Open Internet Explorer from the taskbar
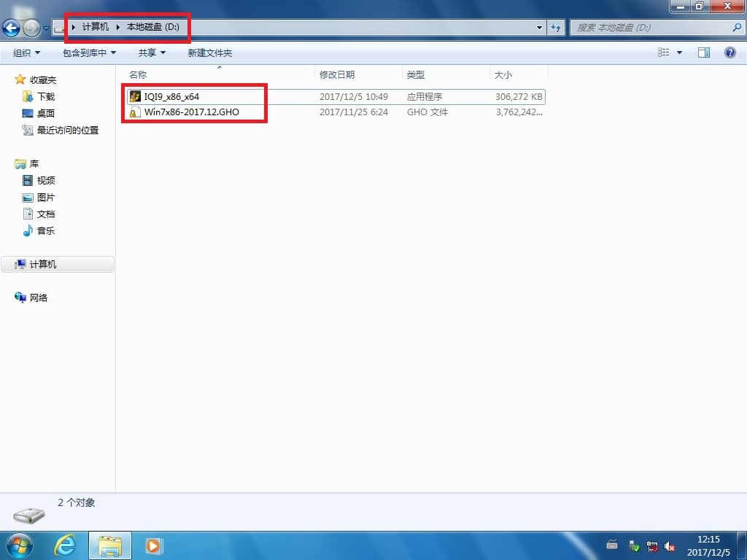This screenshot has height=560, width=747. pyautogui.click(x=65, y=545)
